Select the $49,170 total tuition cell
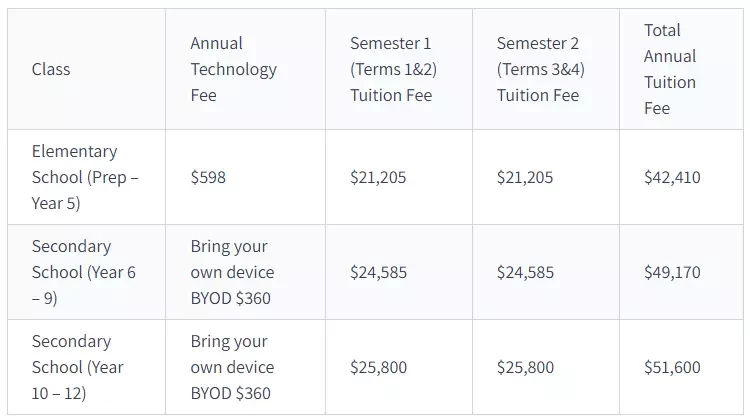This screenshot has width=750, height=417. point(681,272)
